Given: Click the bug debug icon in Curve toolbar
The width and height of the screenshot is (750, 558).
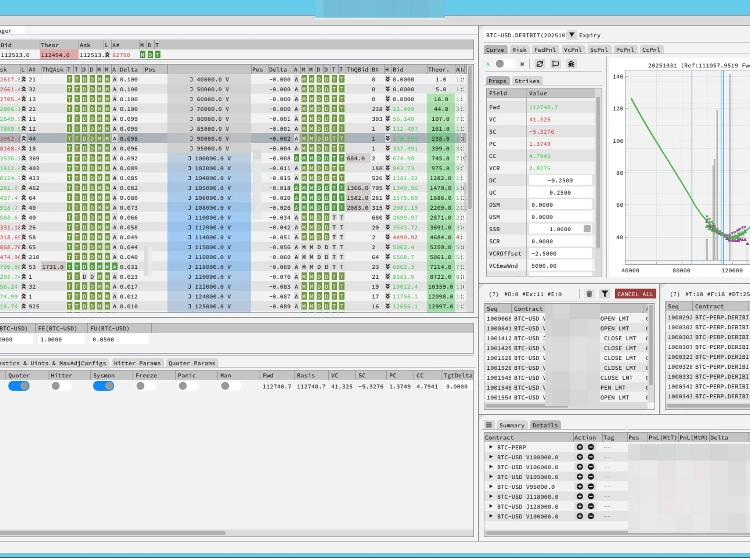Looking at the screenshot, I should point(570,63).
